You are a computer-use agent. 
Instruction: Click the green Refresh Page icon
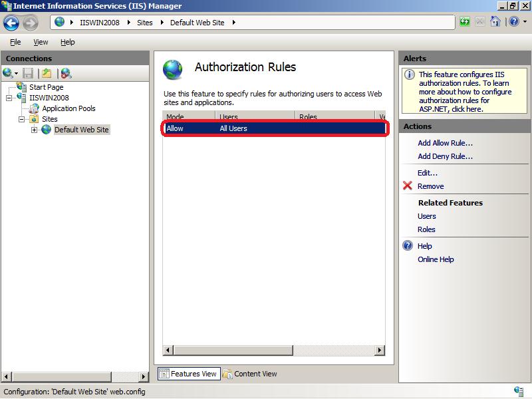(x=464, y=22)
